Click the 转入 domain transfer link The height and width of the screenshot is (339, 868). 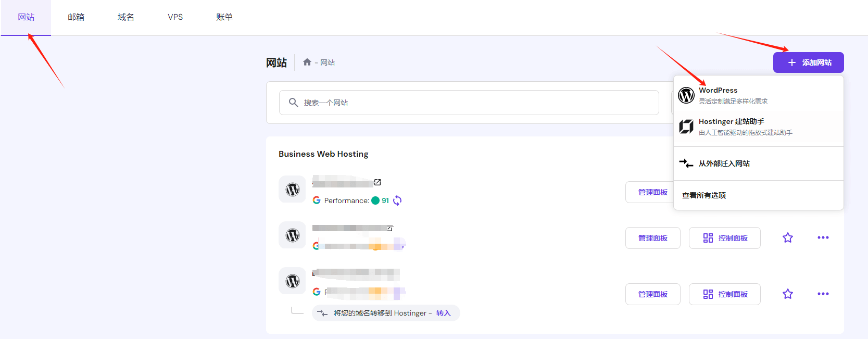coord(443,313)
